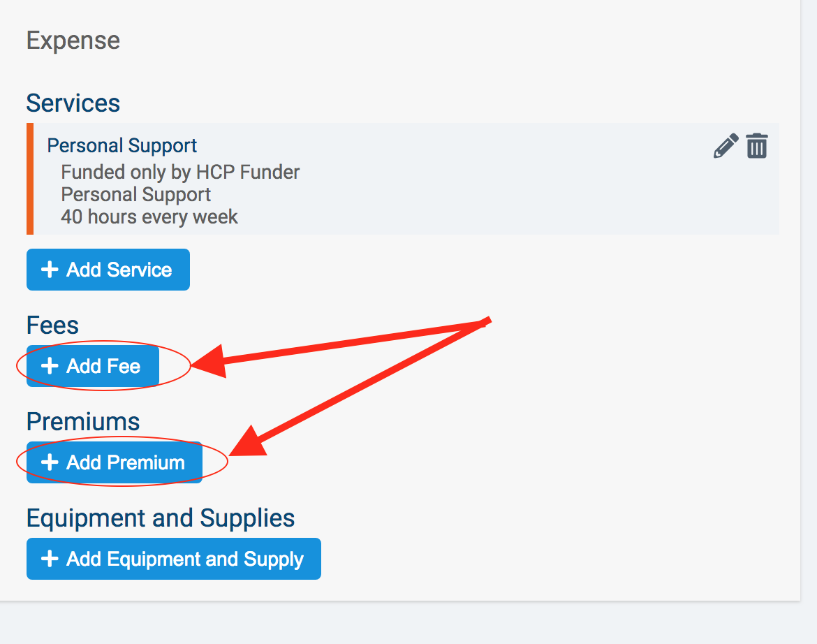Select the '40 hours every week' text
817x644 pixels.
point(149,217)
